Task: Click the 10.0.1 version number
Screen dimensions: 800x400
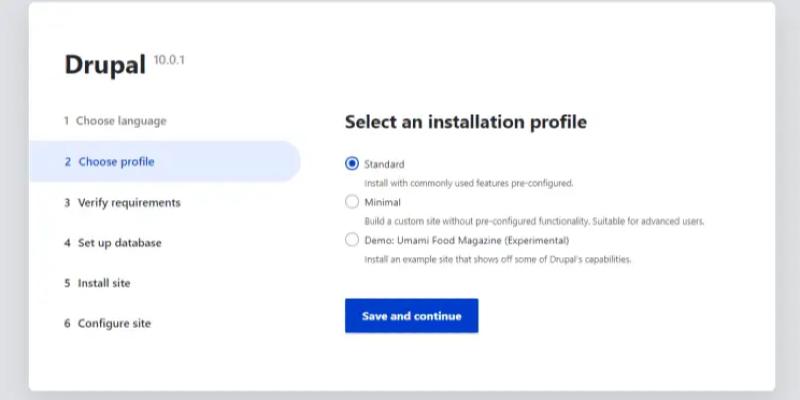Action: (170, 60)
